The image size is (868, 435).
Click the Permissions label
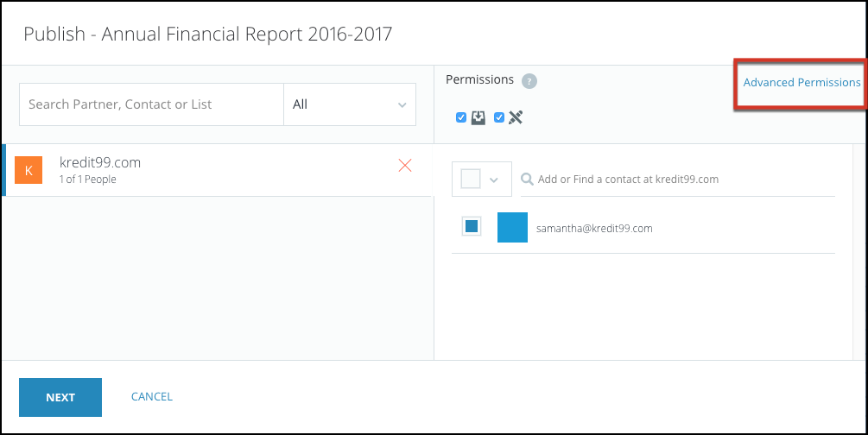point(479,79)
